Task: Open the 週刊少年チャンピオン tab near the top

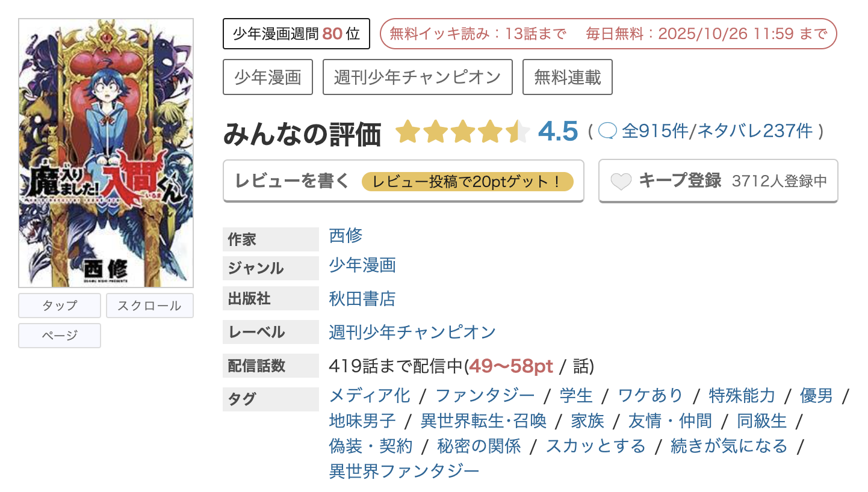Action: point(418,77)
